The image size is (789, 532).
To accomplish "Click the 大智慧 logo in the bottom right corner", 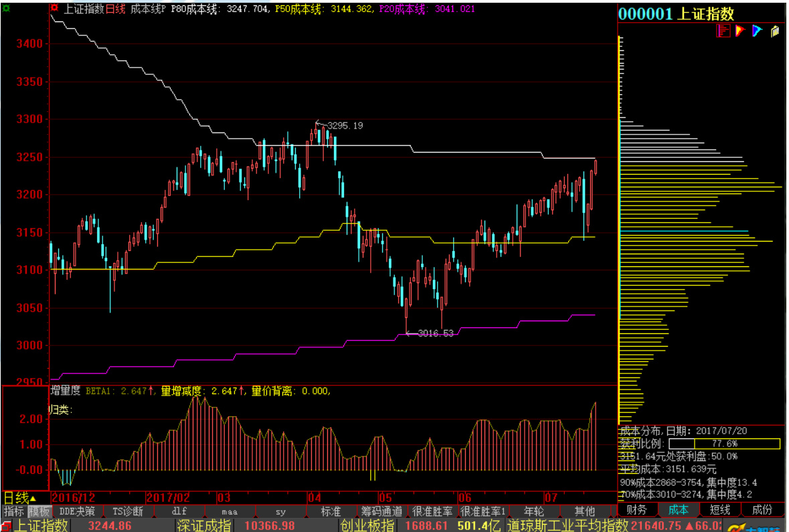I will coord(760,527).
